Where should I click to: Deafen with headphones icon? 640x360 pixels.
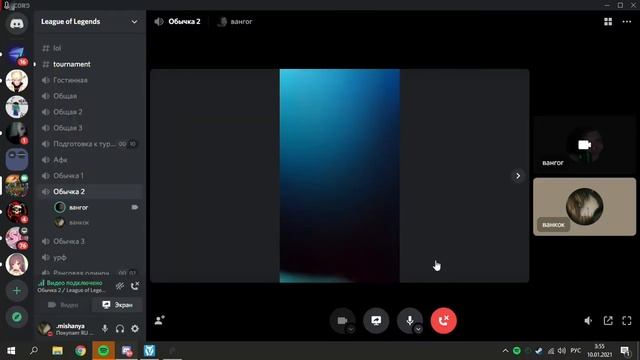click(x=120, y=329)
